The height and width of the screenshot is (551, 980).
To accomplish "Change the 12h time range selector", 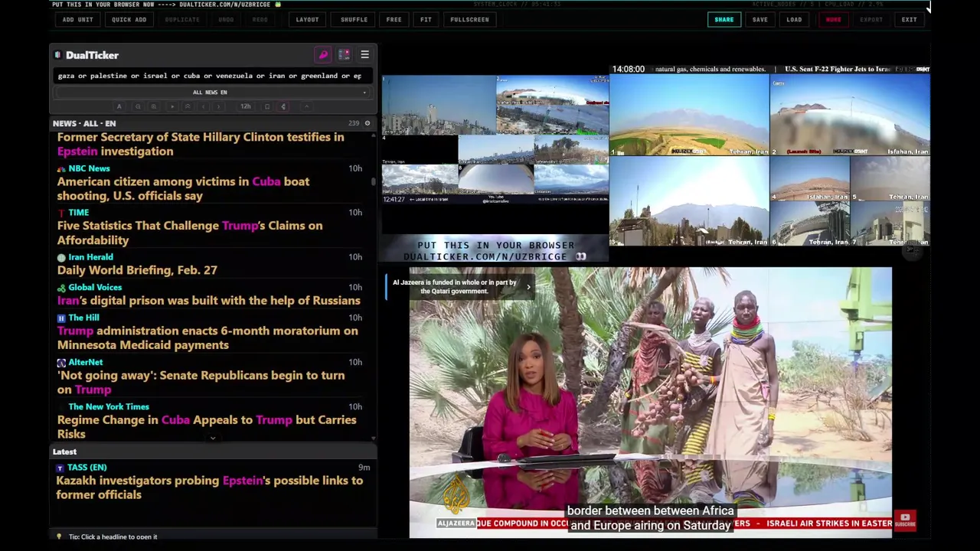I will click(246, 106).
